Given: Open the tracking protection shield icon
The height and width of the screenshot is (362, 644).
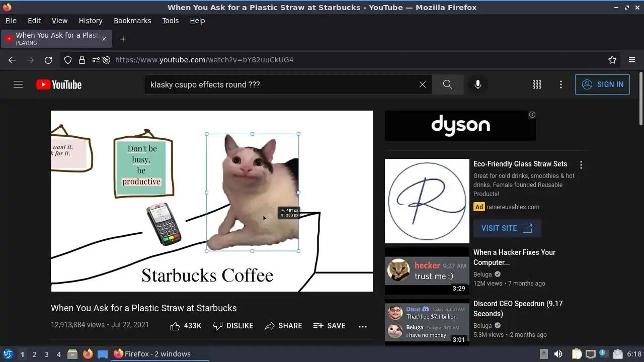Looking at the screenshot, I should [x=68, y=60].
